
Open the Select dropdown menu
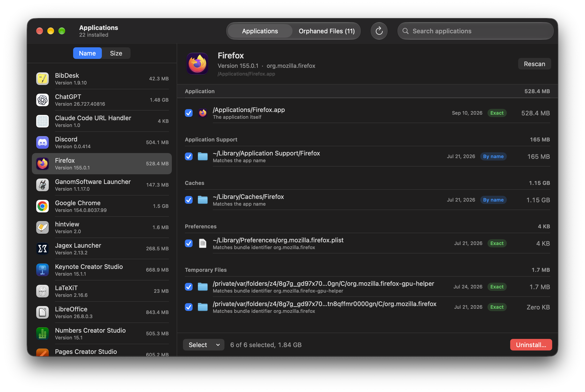pyautogui.click(x=204, y=345)
